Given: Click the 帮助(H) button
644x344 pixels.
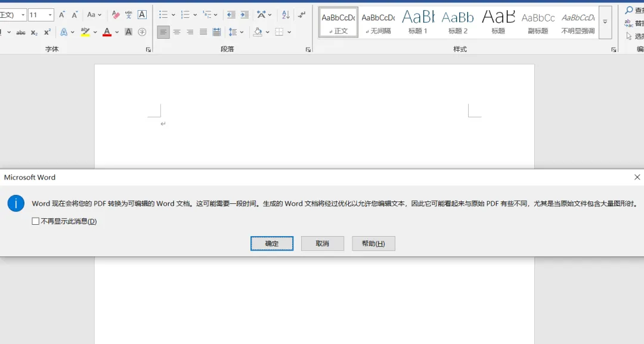Looking at the screenshot, I should pos(373,243).
